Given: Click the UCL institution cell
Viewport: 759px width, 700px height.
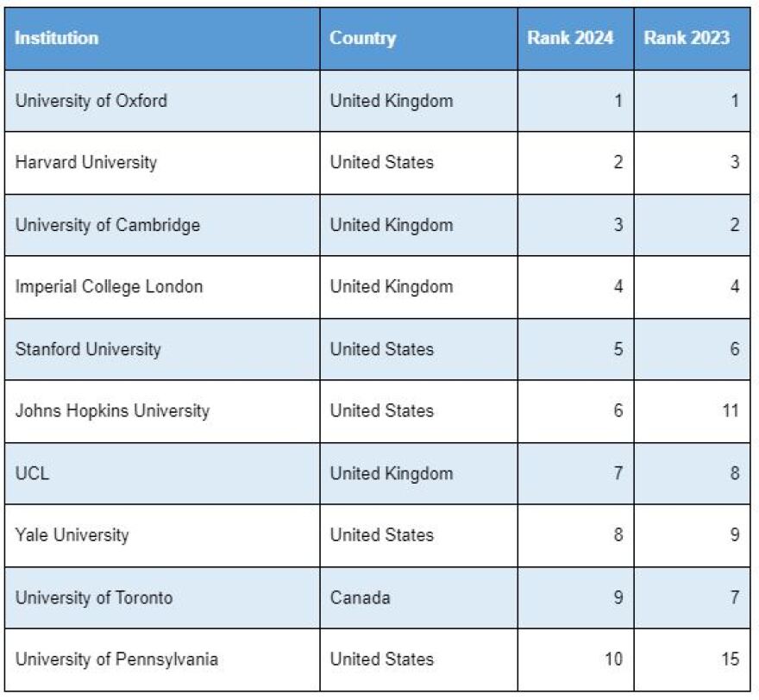Looking at the screenshot, I should (x=33, y=473).
